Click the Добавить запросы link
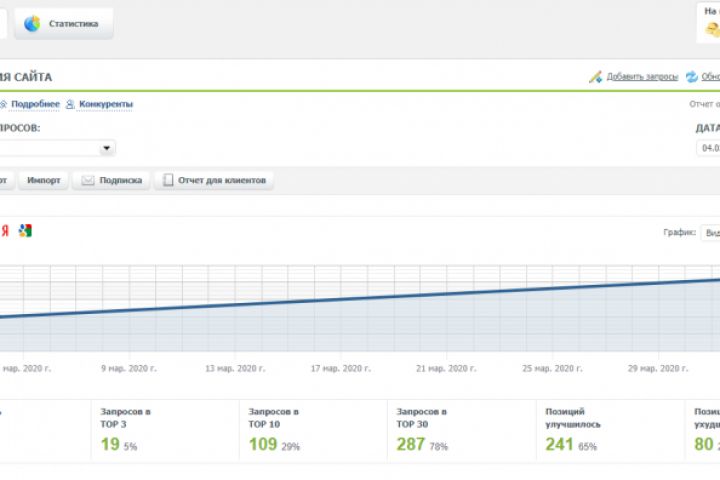The image size is (720, 480). [x=642, y=76]
